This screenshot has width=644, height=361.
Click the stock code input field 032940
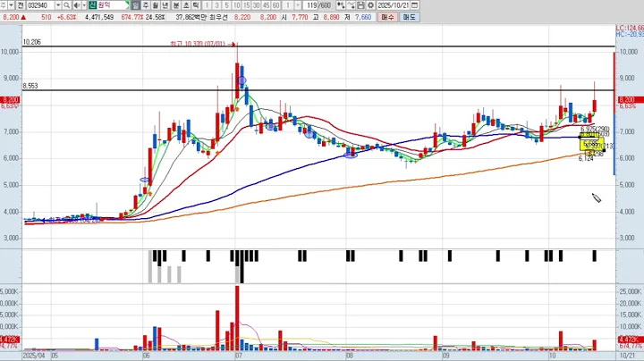point(40,5)
